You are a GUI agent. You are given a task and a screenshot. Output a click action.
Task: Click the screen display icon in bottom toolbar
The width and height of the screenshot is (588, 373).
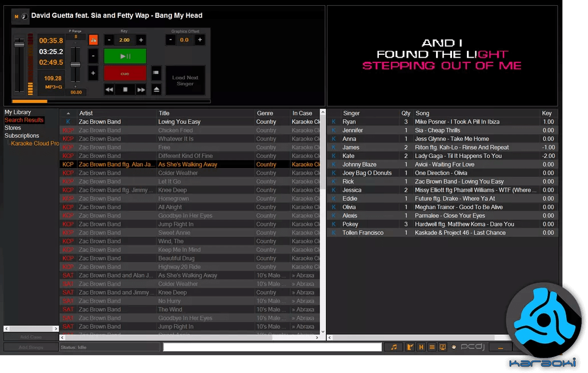click(x=442, y=347)
